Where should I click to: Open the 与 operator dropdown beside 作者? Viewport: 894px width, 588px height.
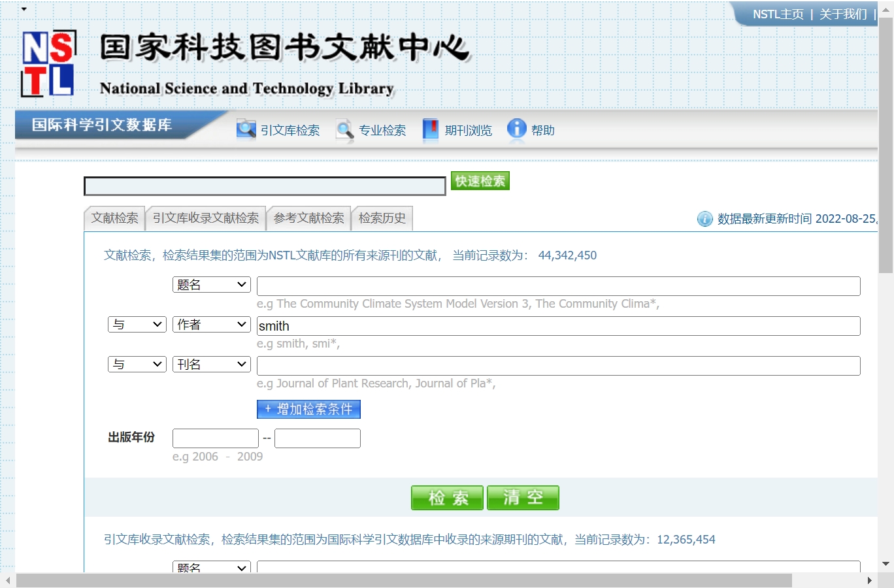click(x=137, y=325)
